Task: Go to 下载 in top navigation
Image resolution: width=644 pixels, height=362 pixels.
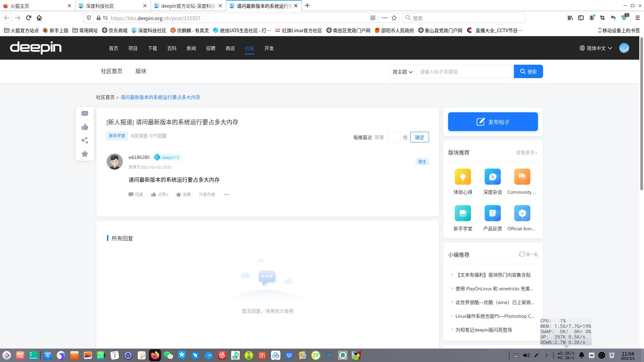Action: pyautogui.click(x=152, y=48)
